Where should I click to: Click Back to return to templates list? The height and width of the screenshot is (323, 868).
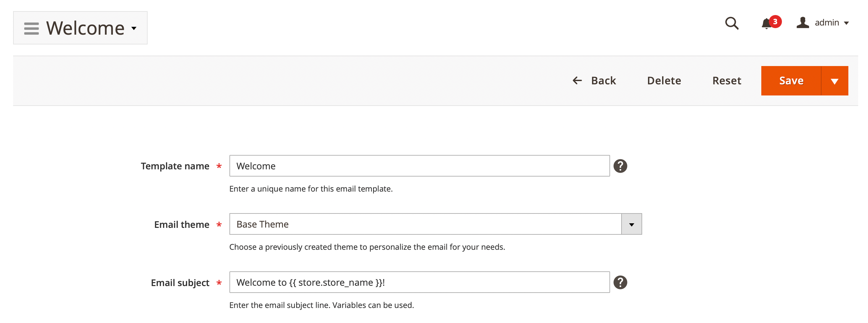603,80
